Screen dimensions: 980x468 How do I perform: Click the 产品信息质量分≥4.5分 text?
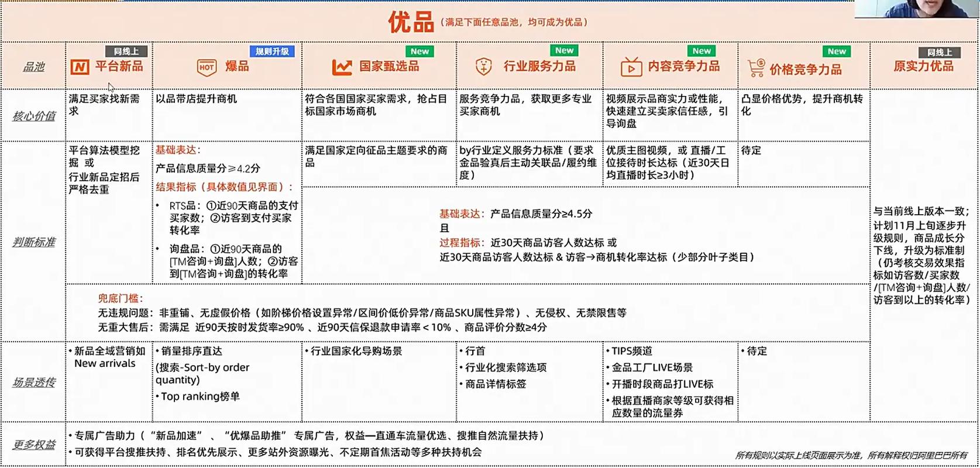[541, 214]
